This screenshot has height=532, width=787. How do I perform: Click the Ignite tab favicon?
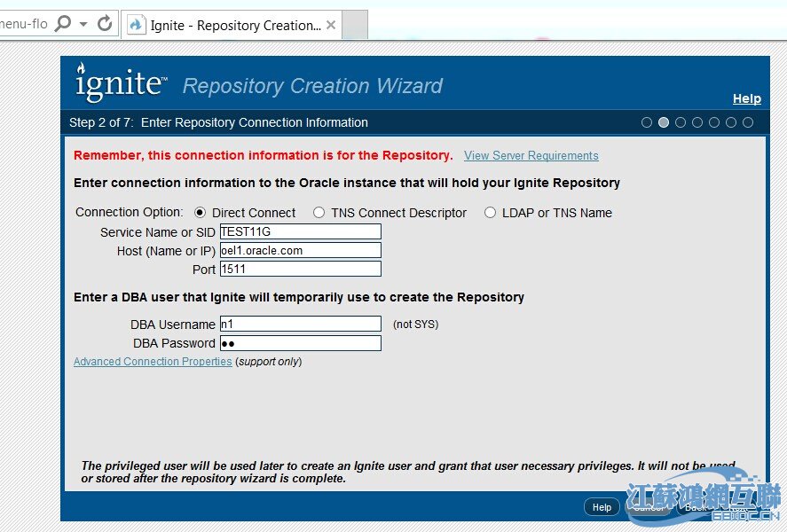click(136, 25)
